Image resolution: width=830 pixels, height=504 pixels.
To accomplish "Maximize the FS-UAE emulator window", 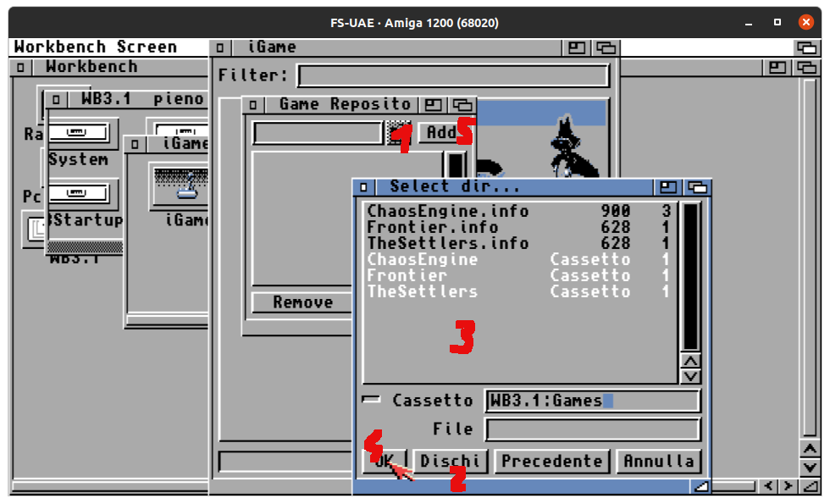I will (x=777, y=22).
